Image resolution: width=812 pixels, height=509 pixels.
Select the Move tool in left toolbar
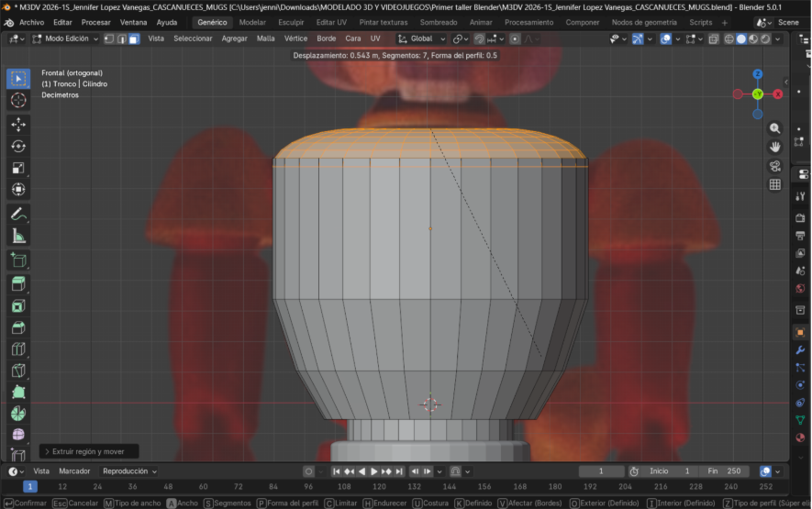(18, 124)
